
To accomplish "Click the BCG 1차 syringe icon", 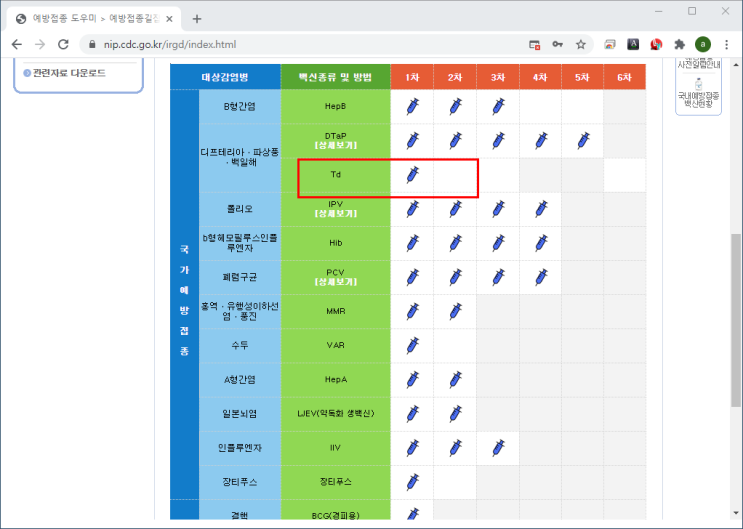I will coord(413,514).
